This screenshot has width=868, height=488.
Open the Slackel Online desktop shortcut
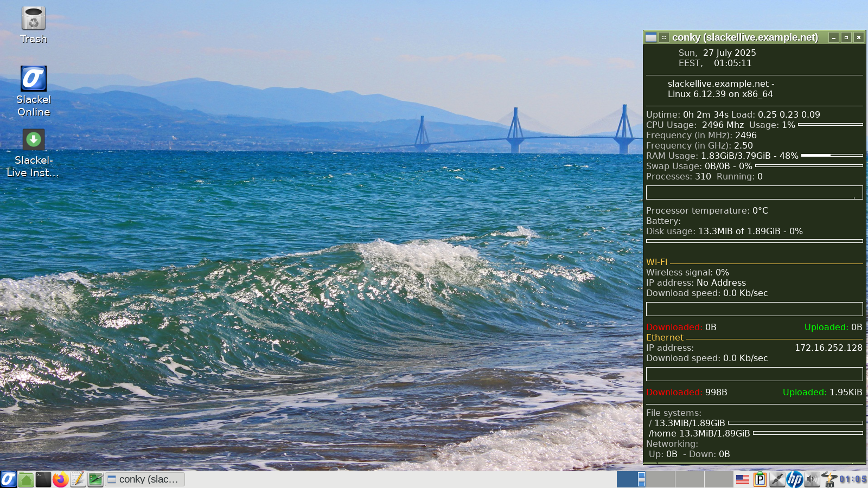coord(33,79)
